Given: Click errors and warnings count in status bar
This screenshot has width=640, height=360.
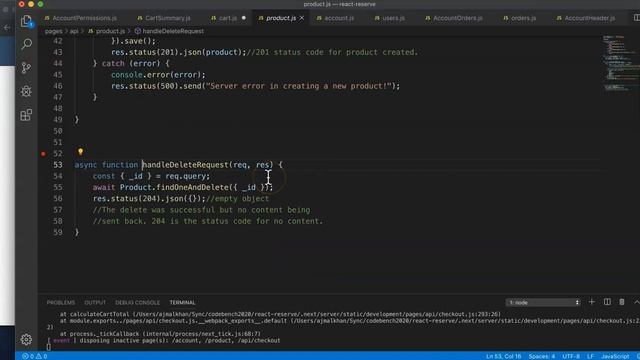Looking at the screenshot, I should (35, 356).
